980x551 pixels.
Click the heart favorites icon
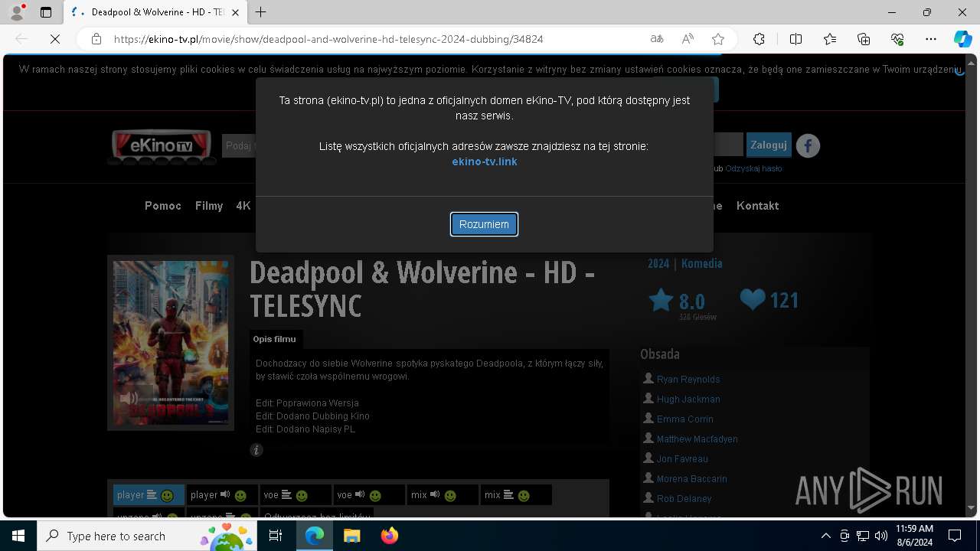[753, 299]
